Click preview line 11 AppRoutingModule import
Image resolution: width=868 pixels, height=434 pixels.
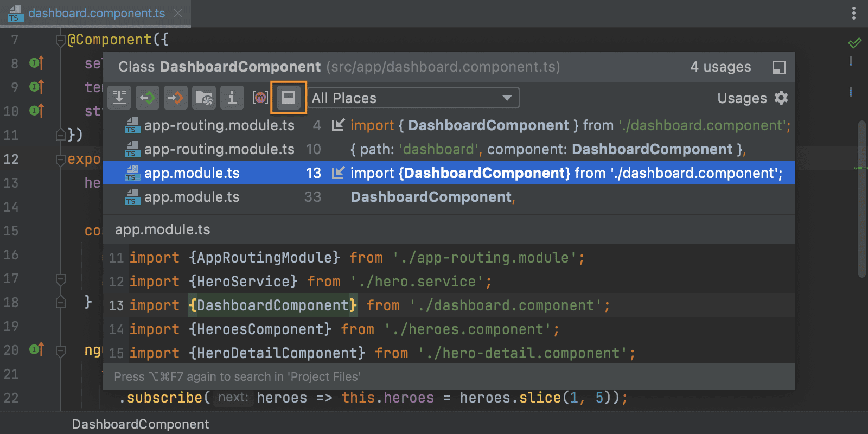(449, 258)
